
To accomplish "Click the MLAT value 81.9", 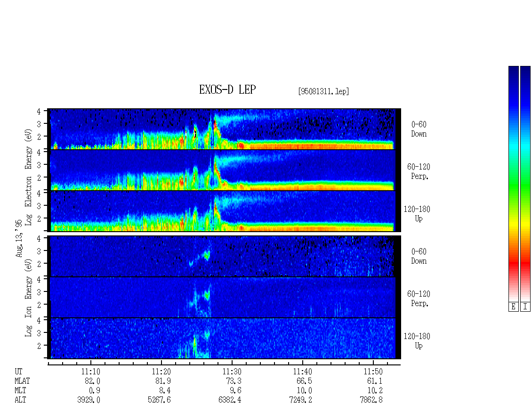I will click(x=163, y=381).
